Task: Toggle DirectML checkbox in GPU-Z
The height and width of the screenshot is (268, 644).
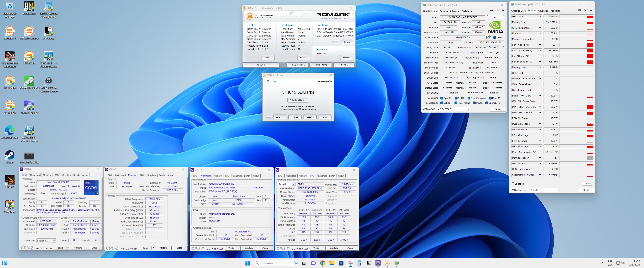Action: (490, 98)
